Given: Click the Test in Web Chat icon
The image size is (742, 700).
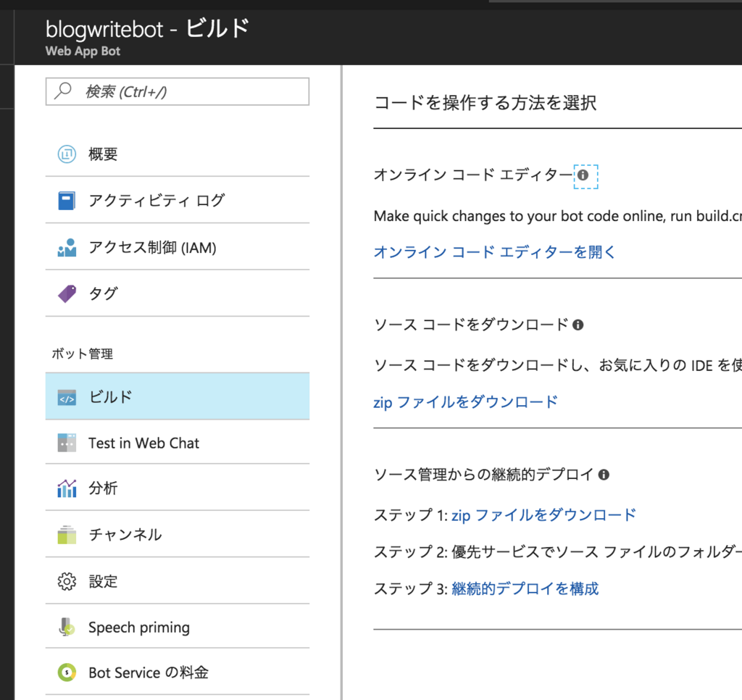Looking at the screenshot, I should pos(67,443).
